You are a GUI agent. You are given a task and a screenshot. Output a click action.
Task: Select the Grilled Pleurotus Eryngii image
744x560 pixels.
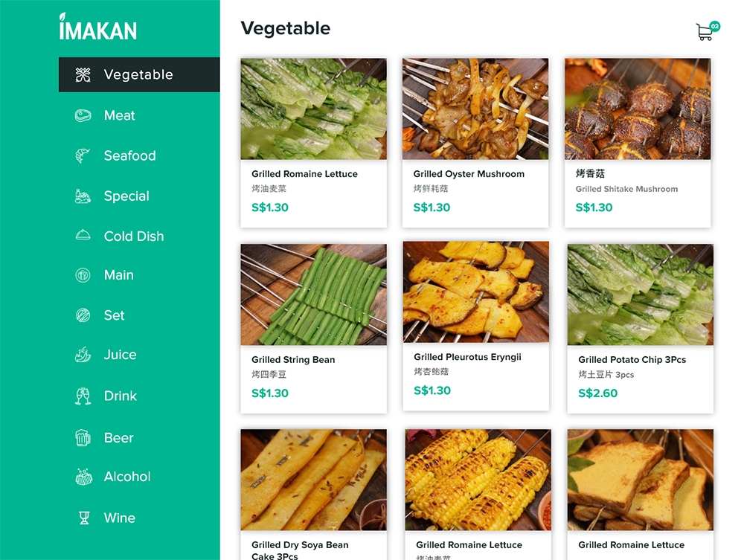coord(476,292)
